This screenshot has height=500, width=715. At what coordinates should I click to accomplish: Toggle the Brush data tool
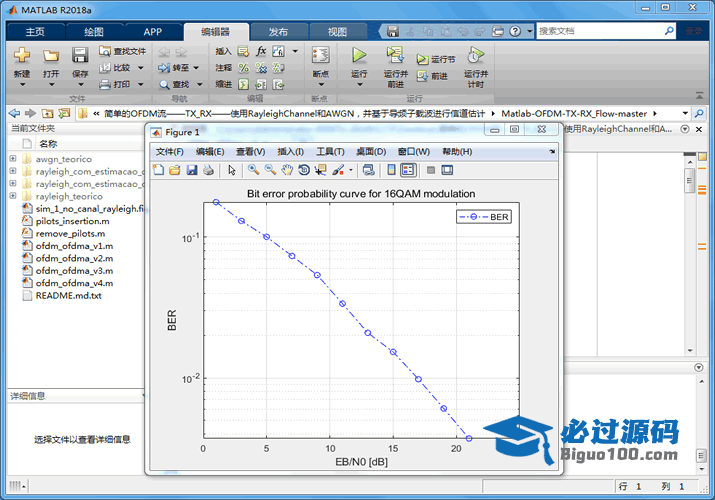338,170
